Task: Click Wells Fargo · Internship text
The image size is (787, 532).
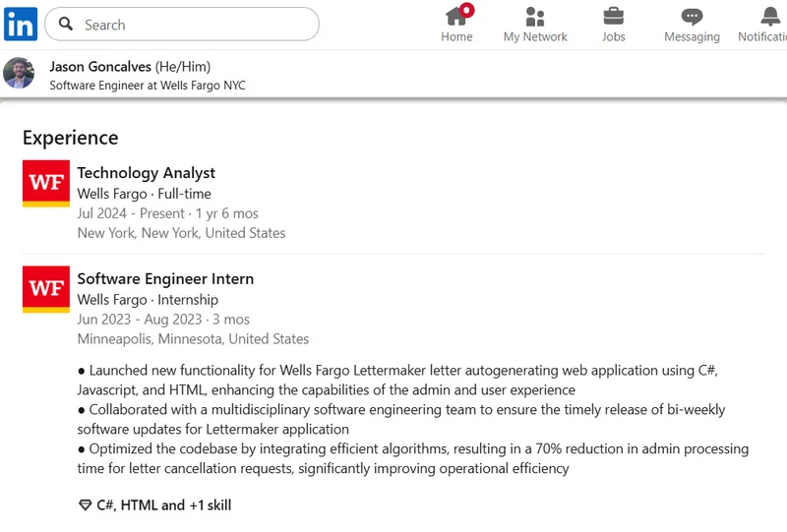Action: tap(148, 300)
